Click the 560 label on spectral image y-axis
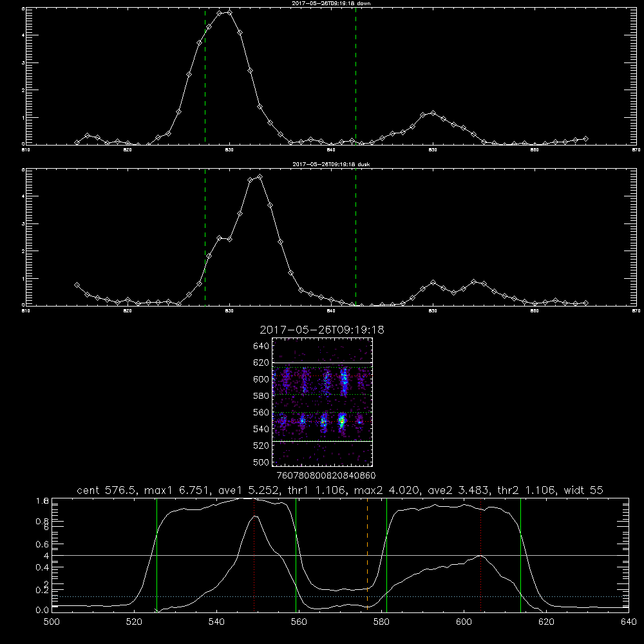644x644 pixels. point(261,412)
